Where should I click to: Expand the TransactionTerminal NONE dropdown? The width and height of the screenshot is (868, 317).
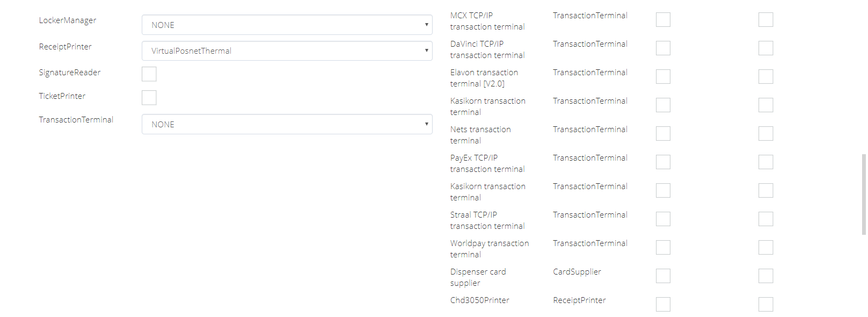pyautogui.click(x=287, y=124)
